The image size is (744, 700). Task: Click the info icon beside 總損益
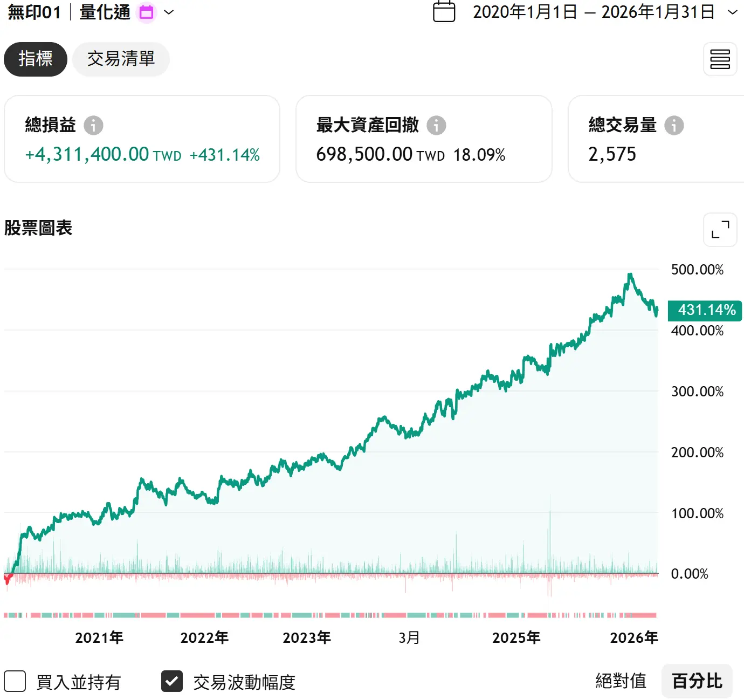93,125
